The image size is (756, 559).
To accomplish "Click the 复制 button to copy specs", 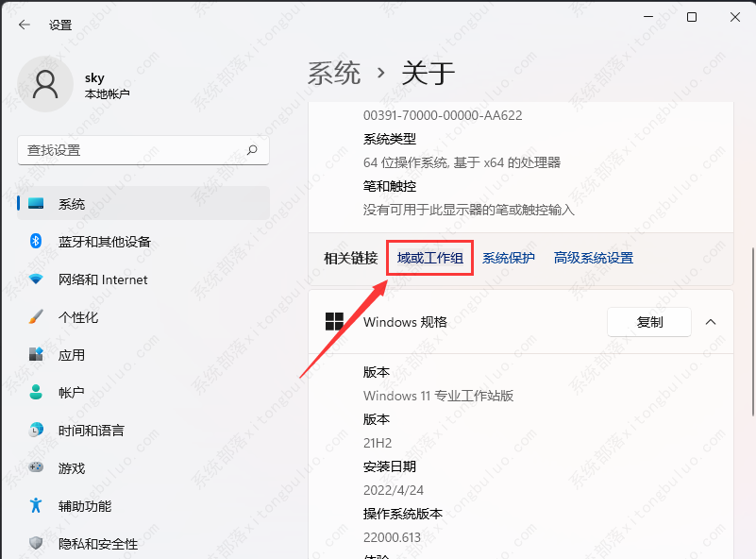I will point(648,322).
